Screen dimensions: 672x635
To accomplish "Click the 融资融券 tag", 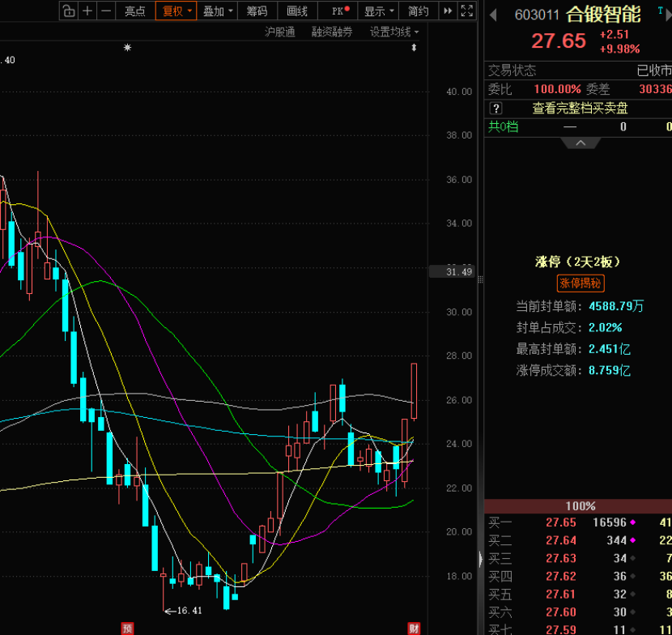I will click(332, 32).
